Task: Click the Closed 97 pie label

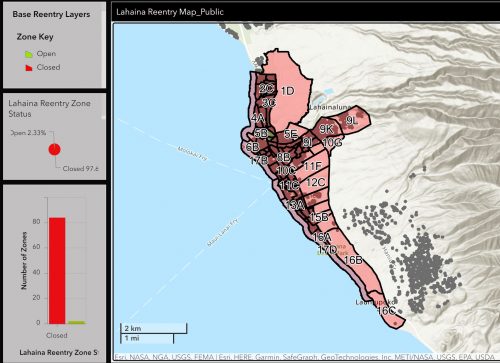Action: point(80,169)
